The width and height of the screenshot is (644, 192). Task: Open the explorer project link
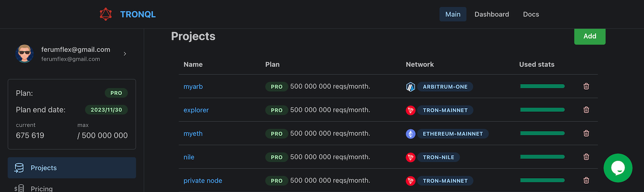click(x=196, y=110)
